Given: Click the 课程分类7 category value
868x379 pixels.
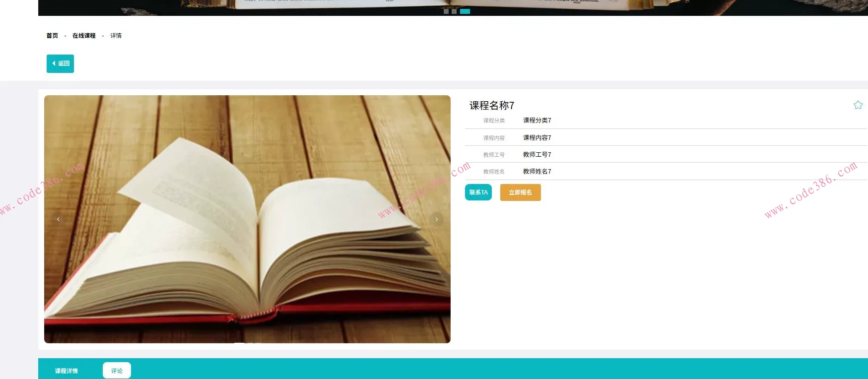Looking at the screenshot, I should [x=537, y=121].
